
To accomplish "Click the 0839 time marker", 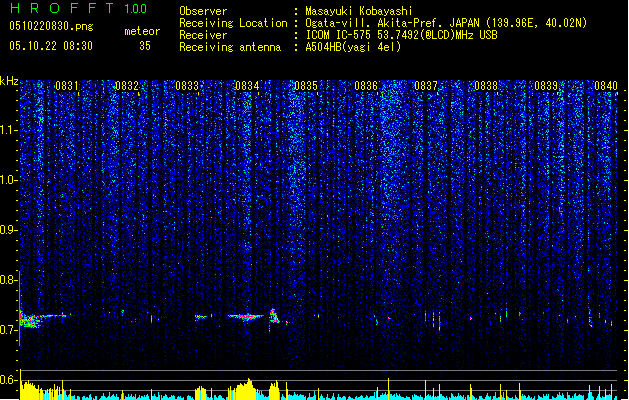I will (546, 86).
